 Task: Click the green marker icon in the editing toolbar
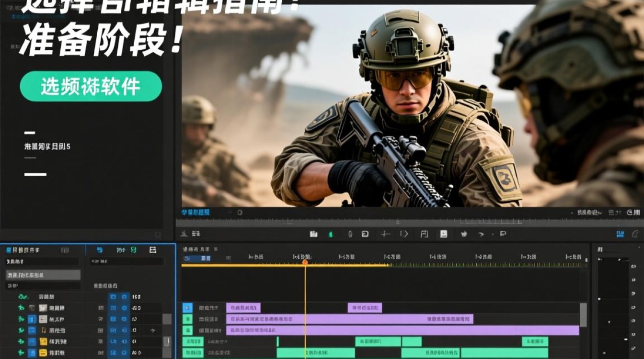[x=330, y=234]
